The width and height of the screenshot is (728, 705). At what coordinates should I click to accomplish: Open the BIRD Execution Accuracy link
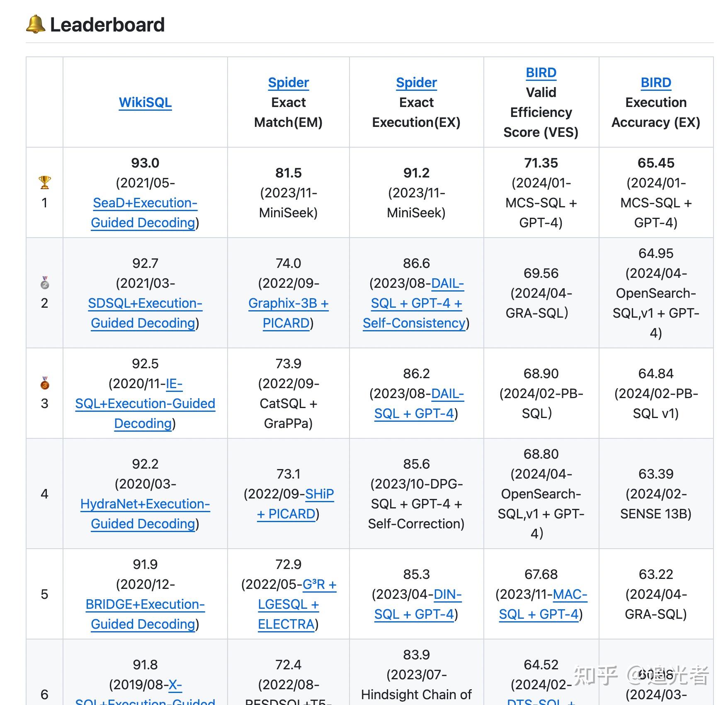655,82
